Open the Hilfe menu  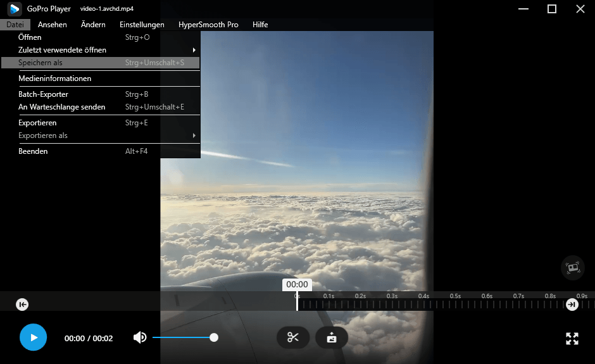point(260,25)
